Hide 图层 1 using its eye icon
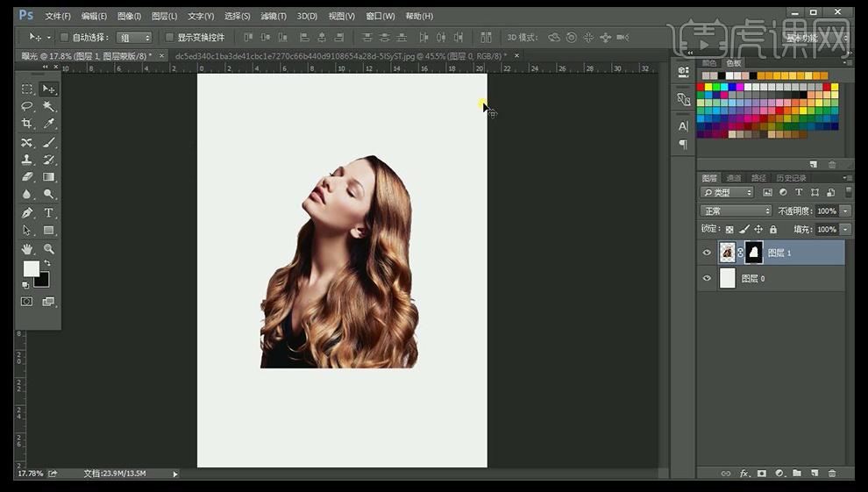This screenshot has height=492, width=868. coord(708,253)
